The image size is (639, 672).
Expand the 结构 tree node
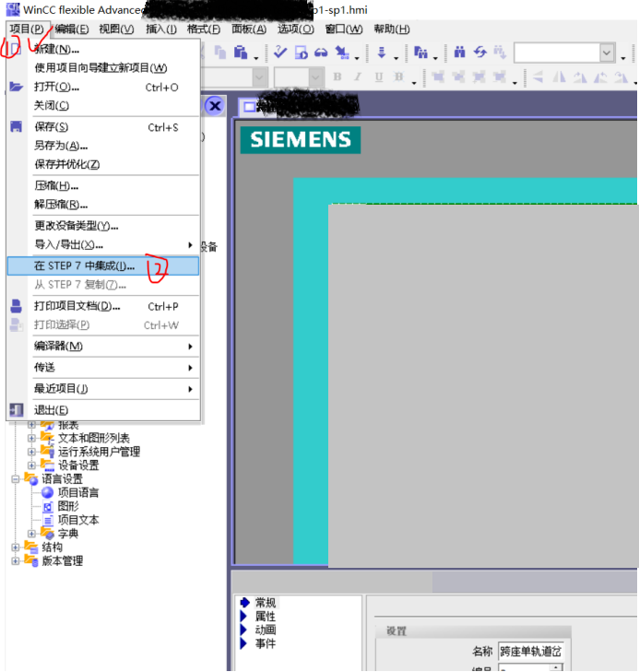click(15, 548)
